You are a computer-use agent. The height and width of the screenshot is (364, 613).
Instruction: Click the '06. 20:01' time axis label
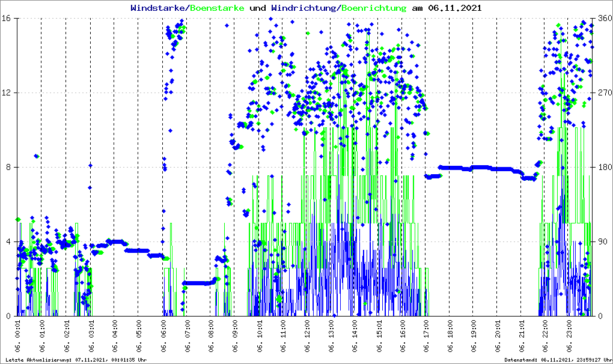pos(498,336)
